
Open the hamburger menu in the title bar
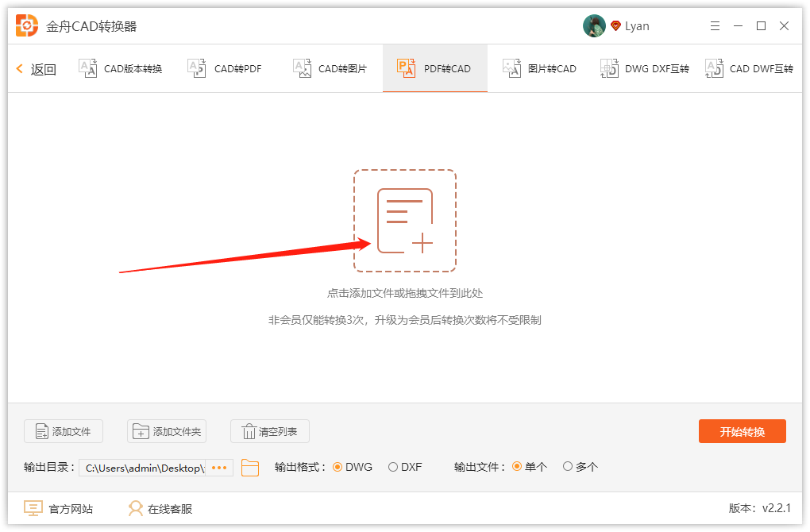pyautogui.click(x=714, y=25)
